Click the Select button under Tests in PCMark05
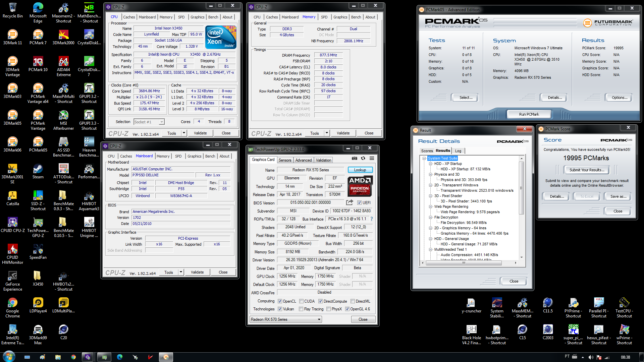644x362 pixels. click(x=466, y=98)
